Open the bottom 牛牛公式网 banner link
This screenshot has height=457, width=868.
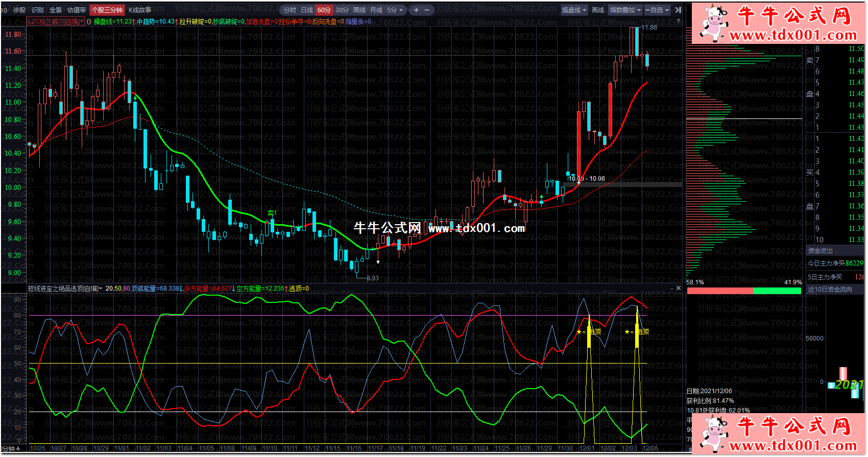tap(779, 434)
